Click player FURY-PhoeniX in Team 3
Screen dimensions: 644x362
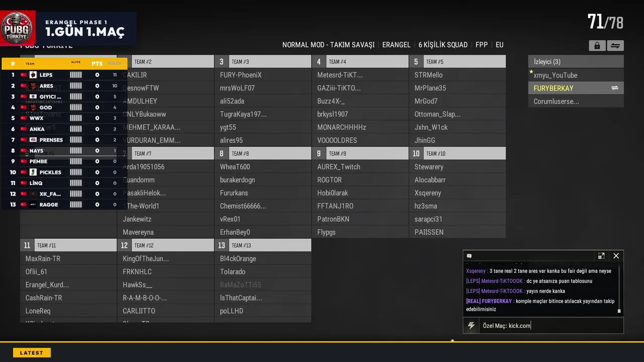(263, 75)
